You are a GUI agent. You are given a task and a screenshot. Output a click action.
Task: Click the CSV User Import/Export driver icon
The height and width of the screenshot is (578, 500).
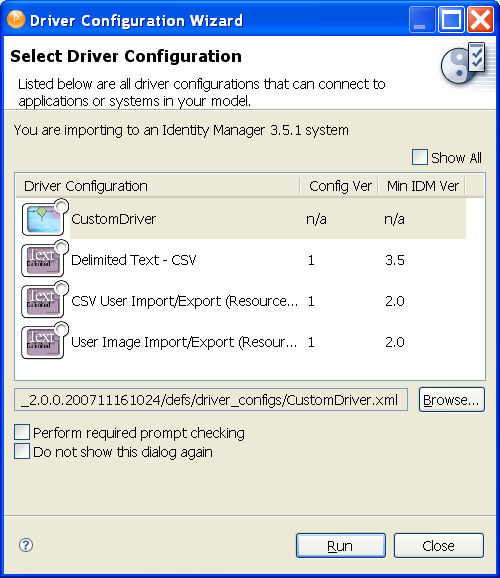pyautogui.click(x=45, y=300)
